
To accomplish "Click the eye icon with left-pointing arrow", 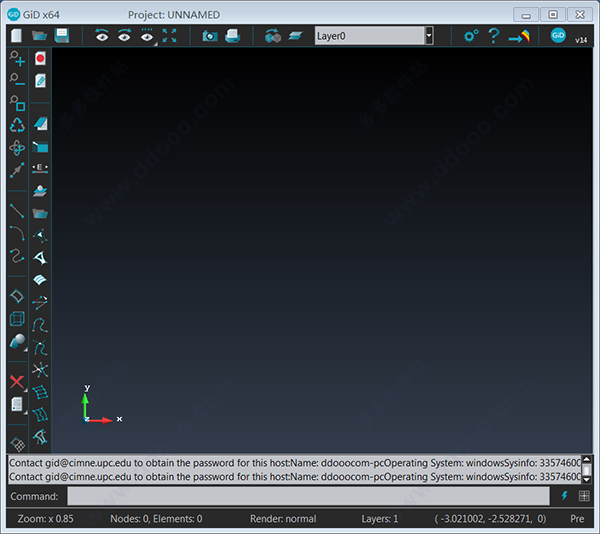I will point(102,35).
